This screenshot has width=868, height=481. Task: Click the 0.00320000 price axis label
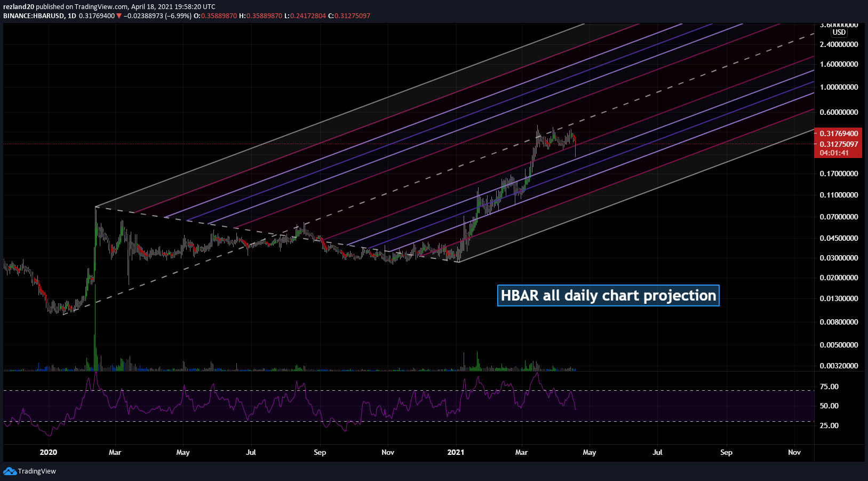click(x=839, y=366)
